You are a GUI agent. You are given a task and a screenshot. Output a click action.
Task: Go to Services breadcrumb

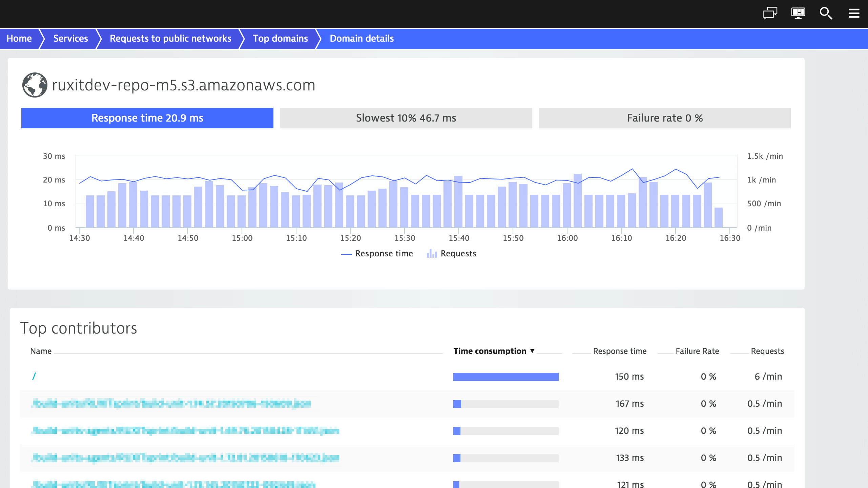pos(70,39)
